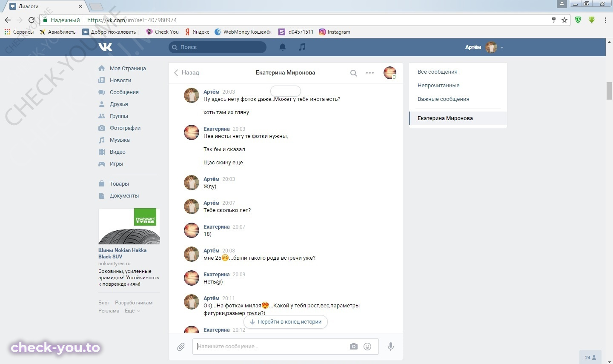Screen dimensions: 613x364
Task: Click the page vertical scrollbar thumb
Action: pyautogui.click(x=609, y=91)
